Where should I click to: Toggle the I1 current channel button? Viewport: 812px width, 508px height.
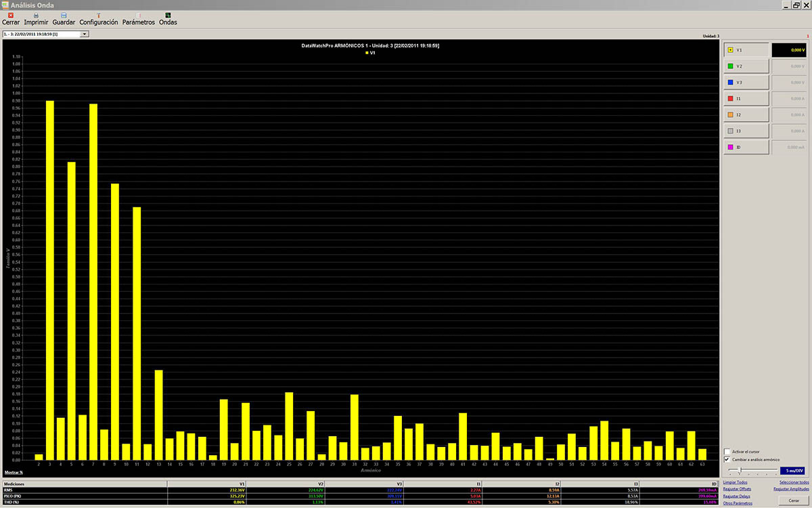coord(746,99)
